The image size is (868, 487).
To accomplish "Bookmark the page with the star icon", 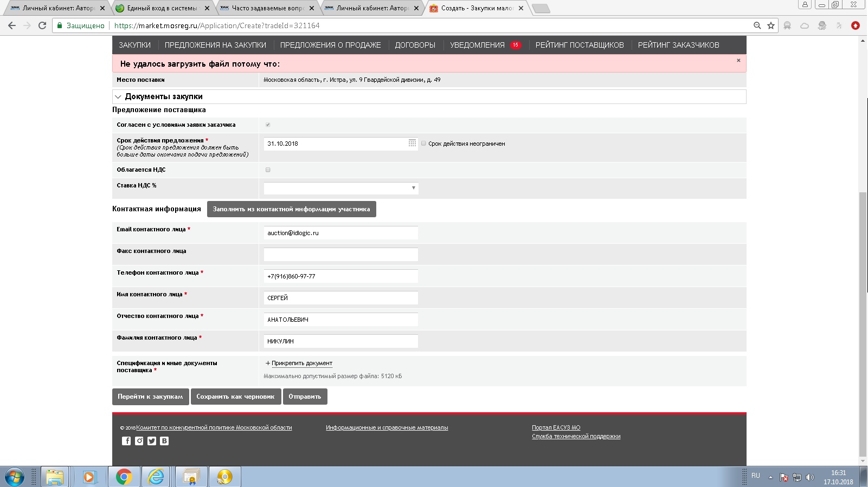I will [x=771, y=25].
